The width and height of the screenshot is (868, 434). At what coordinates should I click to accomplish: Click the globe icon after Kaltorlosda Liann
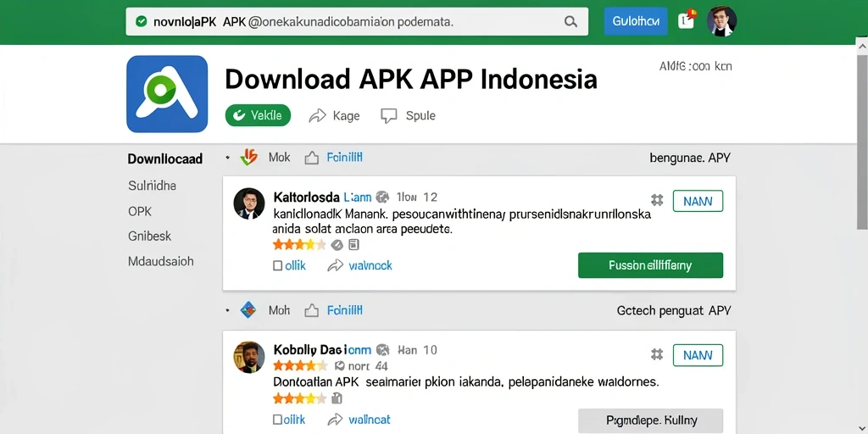(382, 197)
